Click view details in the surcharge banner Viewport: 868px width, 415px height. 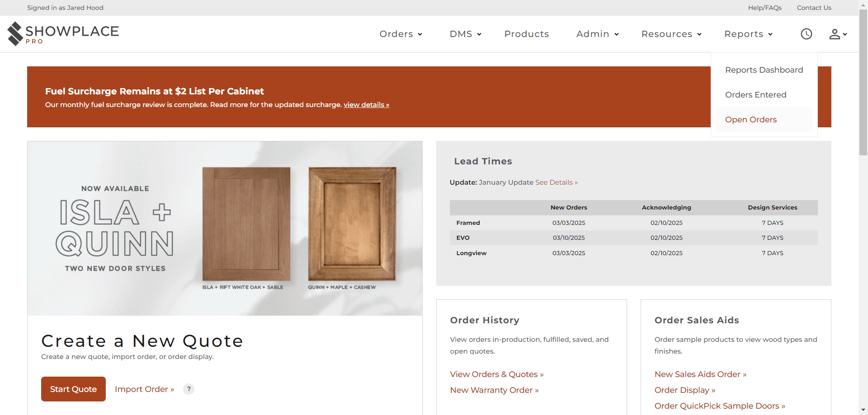click(x=366, y=105)
